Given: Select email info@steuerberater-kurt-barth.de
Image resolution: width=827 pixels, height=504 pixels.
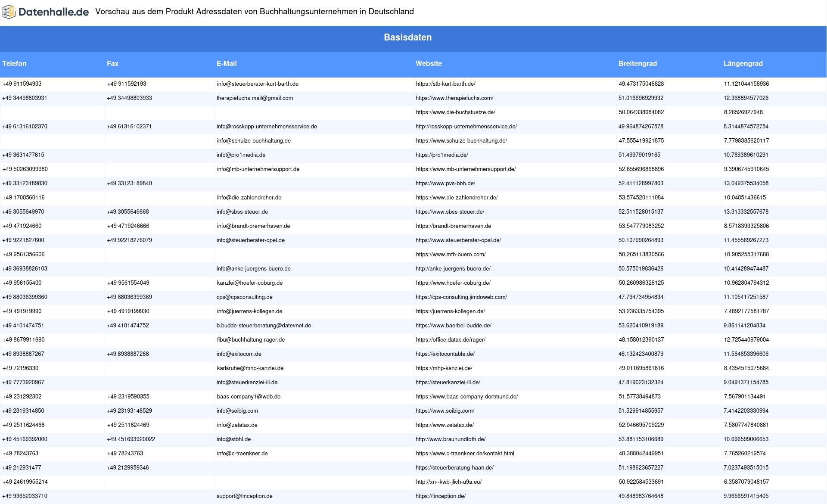Looking at the screenshot, I should (258, 84).
